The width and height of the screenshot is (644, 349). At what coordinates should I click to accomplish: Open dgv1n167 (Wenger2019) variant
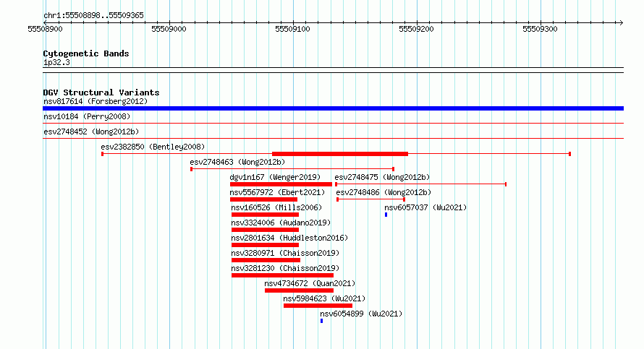tap(275, 177)
